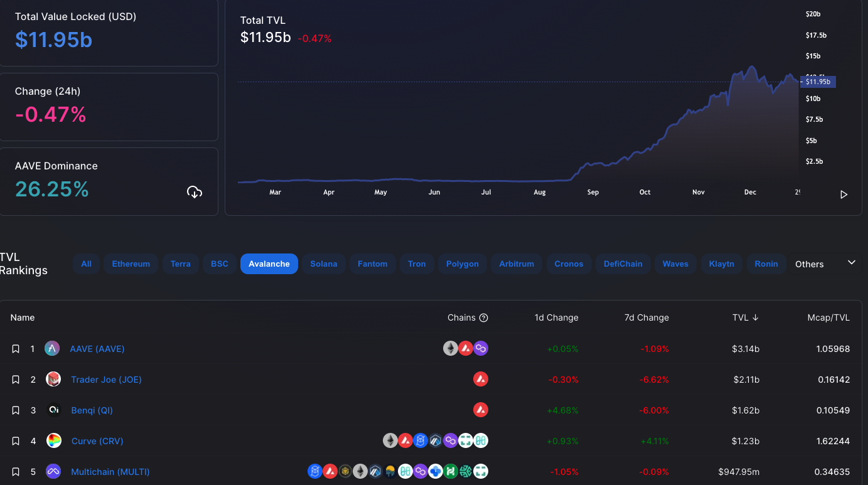The image size is (868, 485).
Task: Open the Multichain (MULTI) protocol link
Action: [x=110, y=472]
